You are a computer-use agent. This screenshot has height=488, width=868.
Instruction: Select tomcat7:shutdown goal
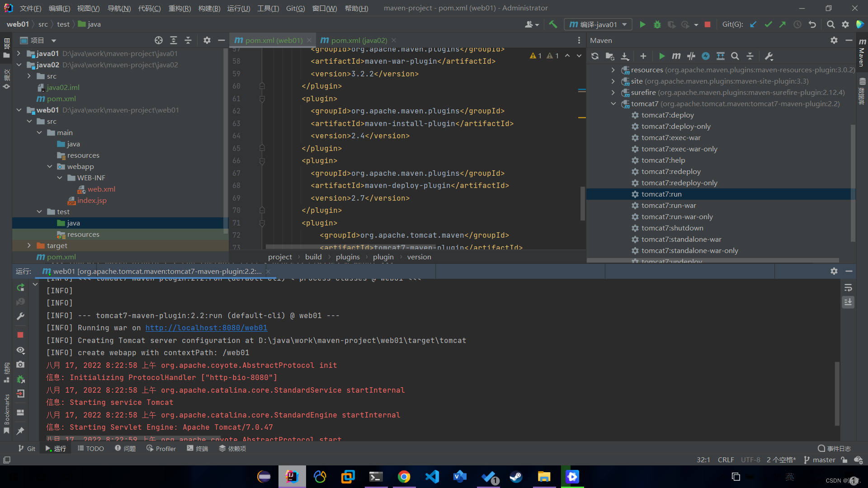(672, 228)
